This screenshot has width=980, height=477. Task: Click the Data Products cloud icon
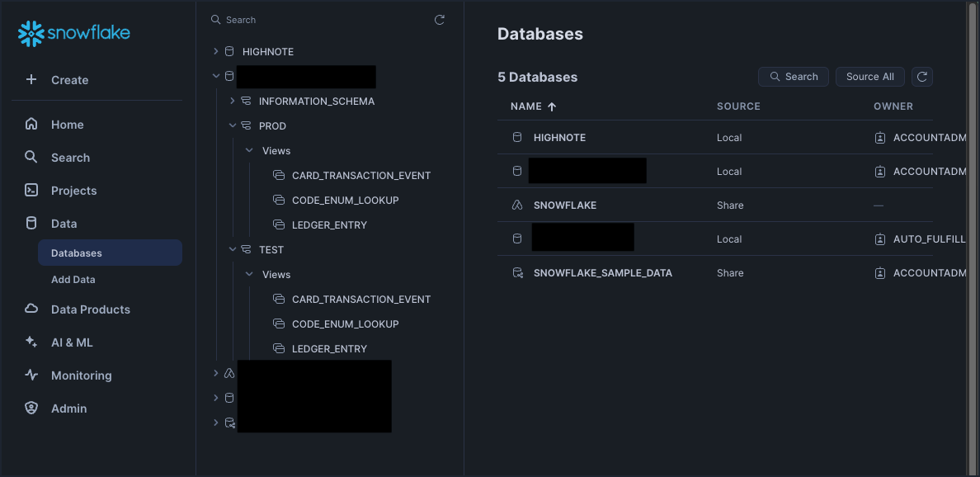pos(31,309)
